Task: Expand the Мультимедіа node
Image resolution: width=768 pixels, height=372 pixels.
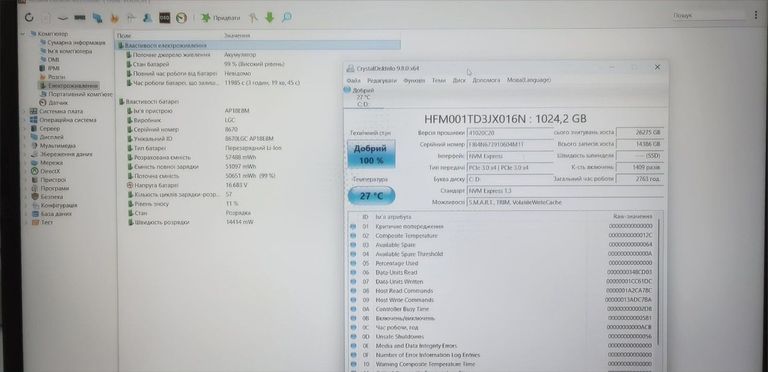Action: (25, 145)
